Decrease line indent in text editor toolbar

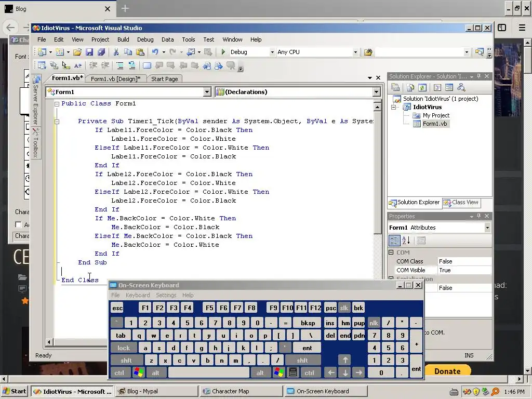(x=93, y=65)
